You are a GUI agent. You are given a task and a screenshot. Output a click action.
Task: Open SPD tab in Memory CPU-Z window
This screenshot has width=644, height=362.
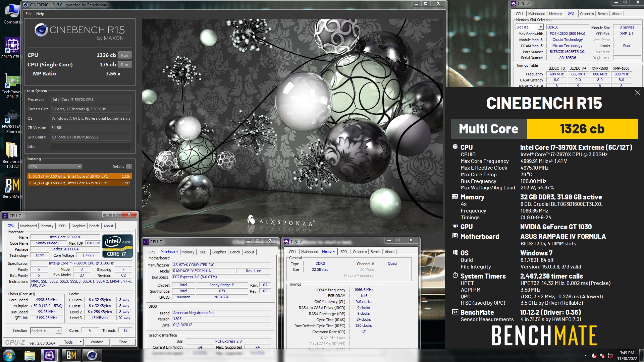343,252
